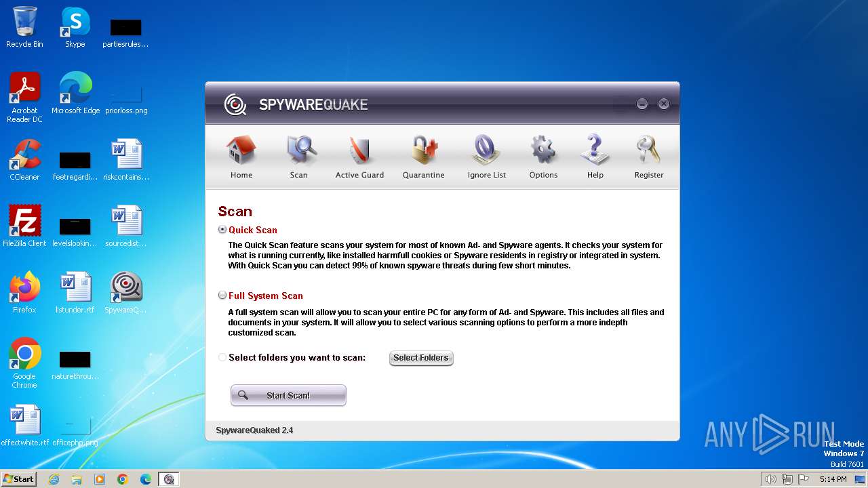Select the riskcontains document on desktop
This screenshot has height=488, width=868.
126,160
